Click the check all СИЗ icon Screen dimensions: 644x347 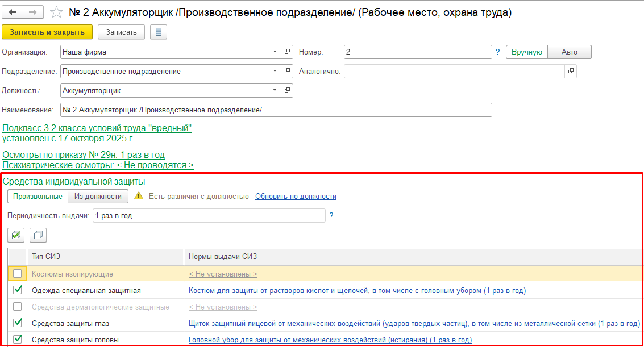(x=16, y=235)
